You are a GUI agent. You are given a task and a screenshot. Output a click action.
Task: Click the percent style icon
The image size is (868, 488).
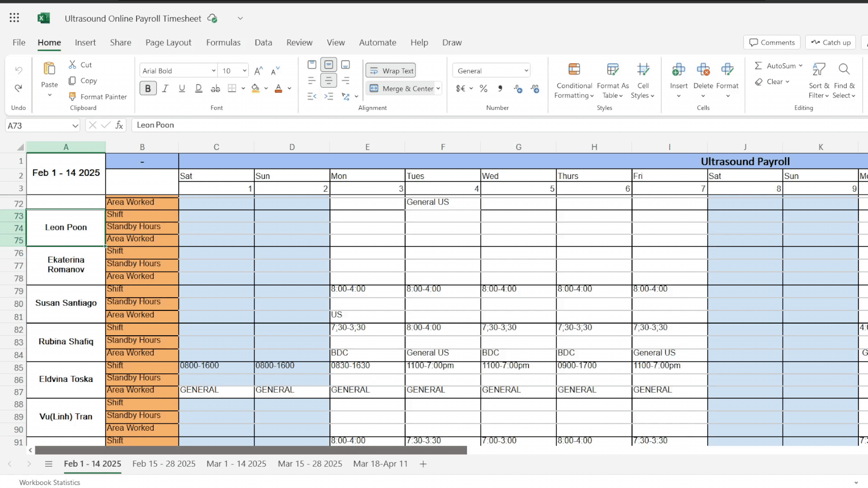click(x=483, y=89)
